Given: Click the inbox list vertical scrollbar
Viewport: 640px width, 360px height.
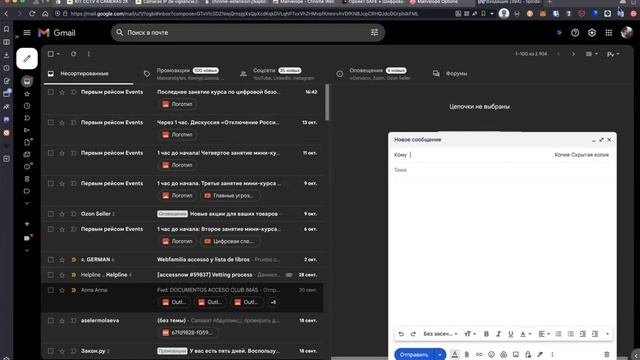Looking at the screenshot, I should point(327,102).
